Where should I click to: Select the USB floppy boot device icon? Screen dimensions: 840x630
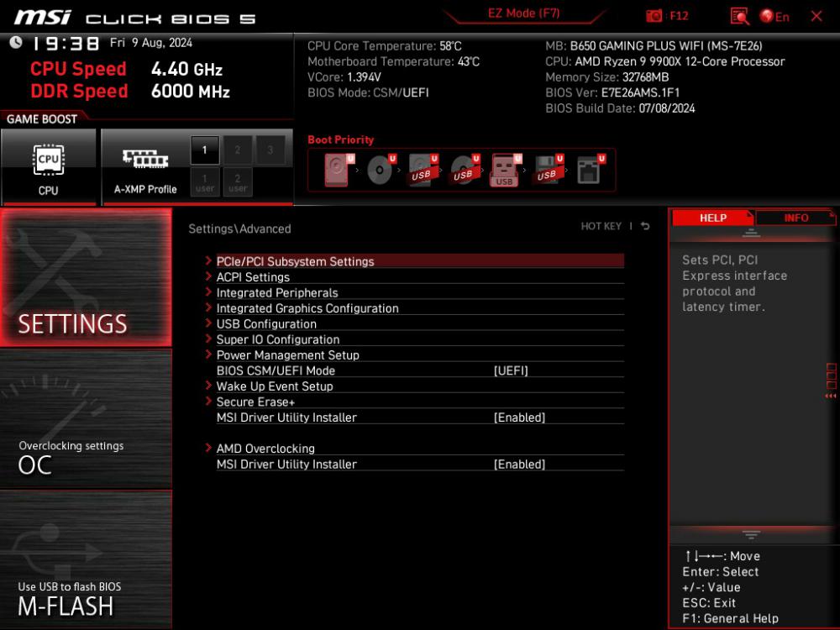click(x=548, y=170)
